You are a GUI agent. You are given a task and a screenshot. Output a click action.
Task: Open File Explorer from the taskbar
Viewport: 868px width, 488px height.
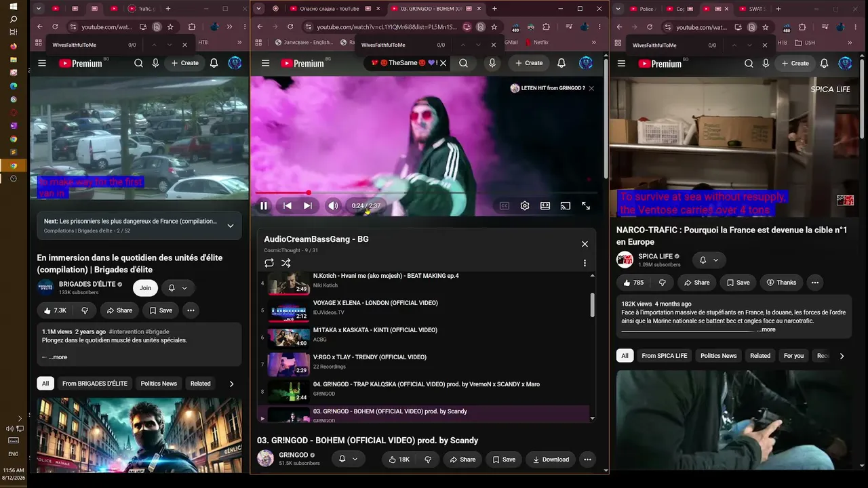(13, 59)
